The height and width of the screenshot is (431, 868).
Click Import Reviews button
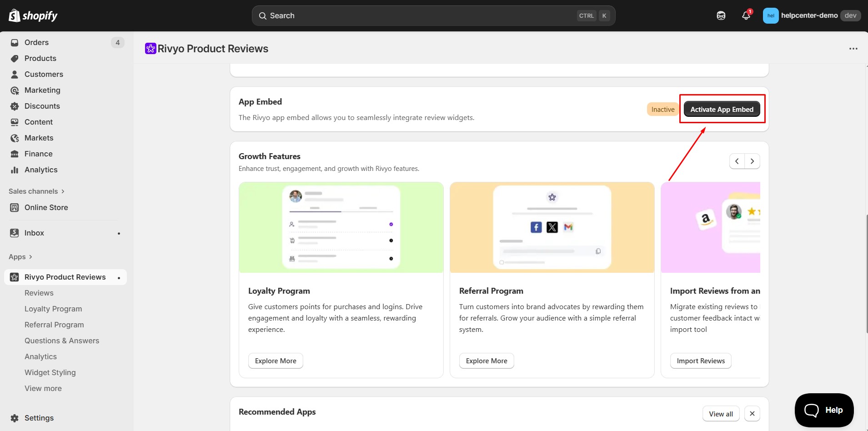tap(701, 361)
